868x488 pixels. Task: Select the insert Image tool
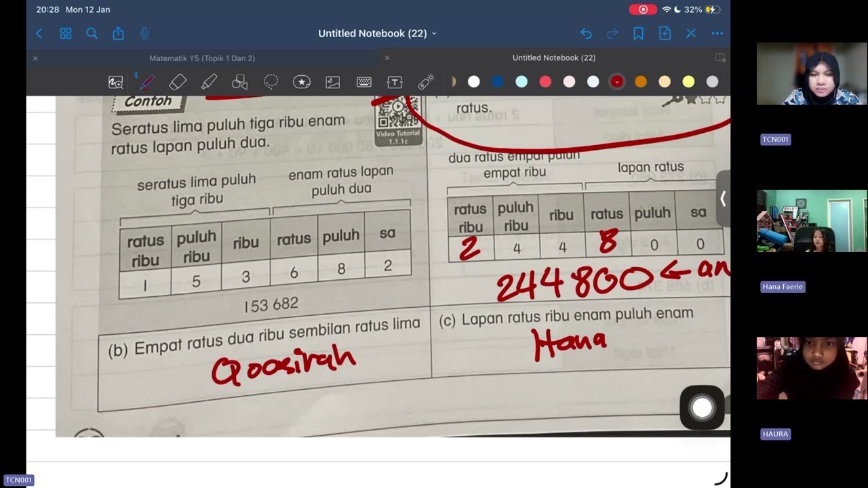pyautogui.click(x=333, y=82)
